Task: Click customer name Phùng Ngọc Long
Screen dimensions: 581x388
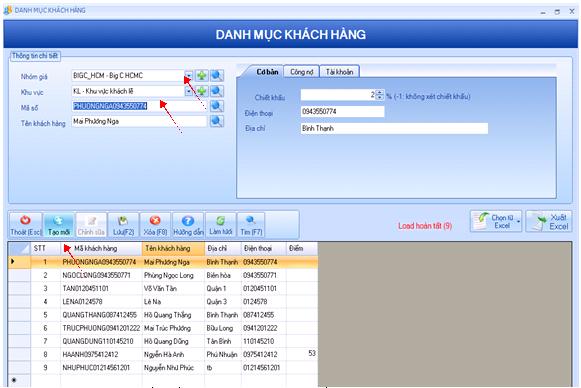Action: click(169, 275)
